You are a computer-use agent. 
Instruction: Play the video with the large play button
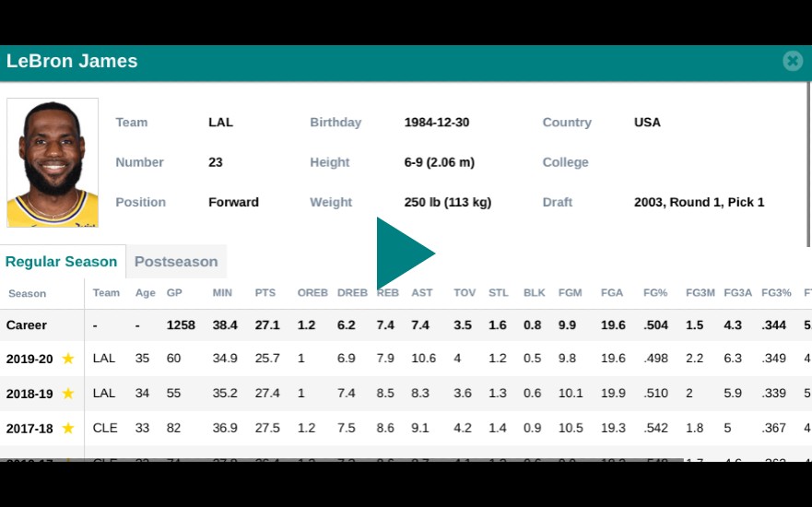pos(406,253)
